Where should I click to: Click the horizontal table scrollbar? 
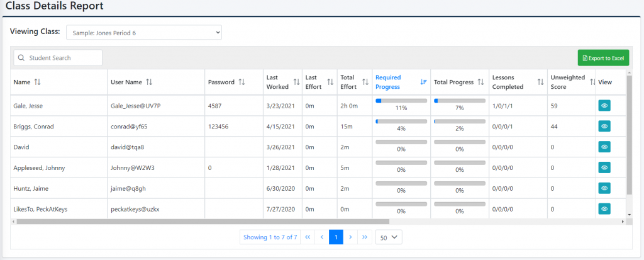pyautogui.click(x=203, y=222)
